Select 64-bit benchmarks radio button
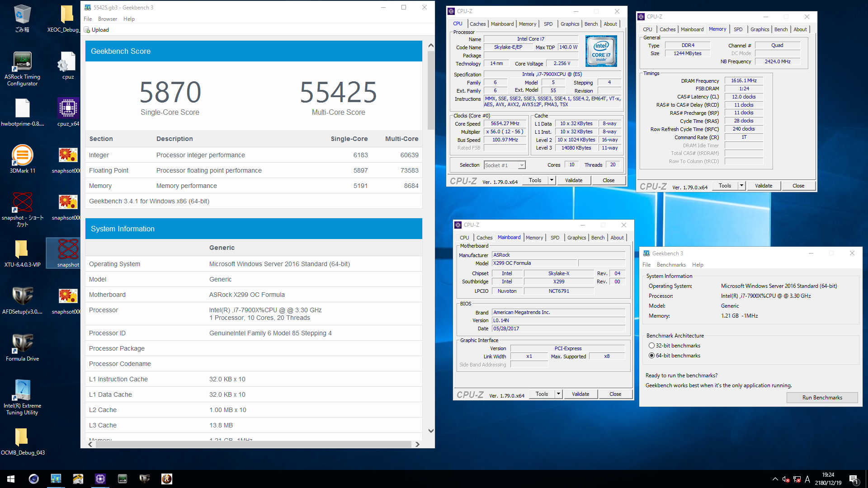868x488 pixels. pyautogui.click(x=651, y=356)
